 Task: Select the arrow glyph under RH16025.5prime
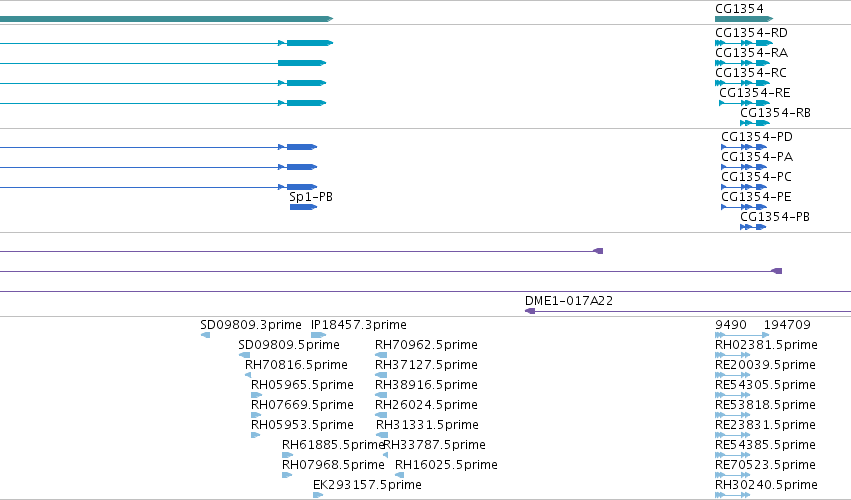tap(399, 475)
